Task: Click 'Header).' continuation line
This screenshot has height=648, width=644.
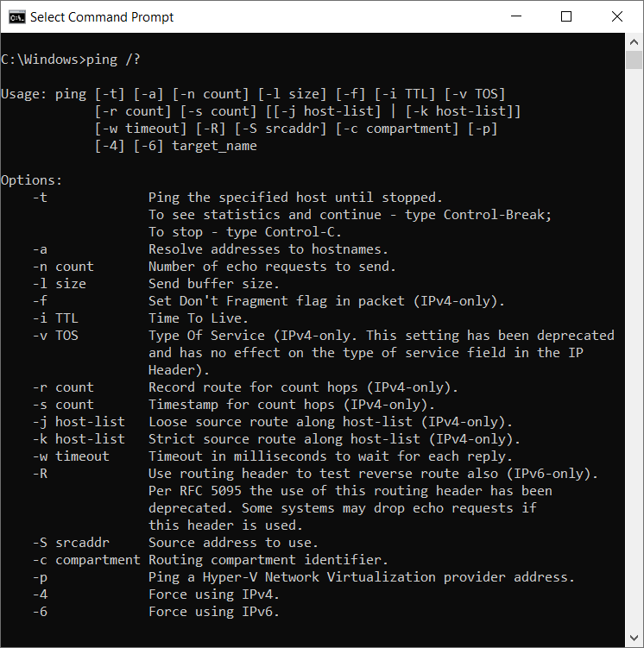Action: tap(179, 370)
